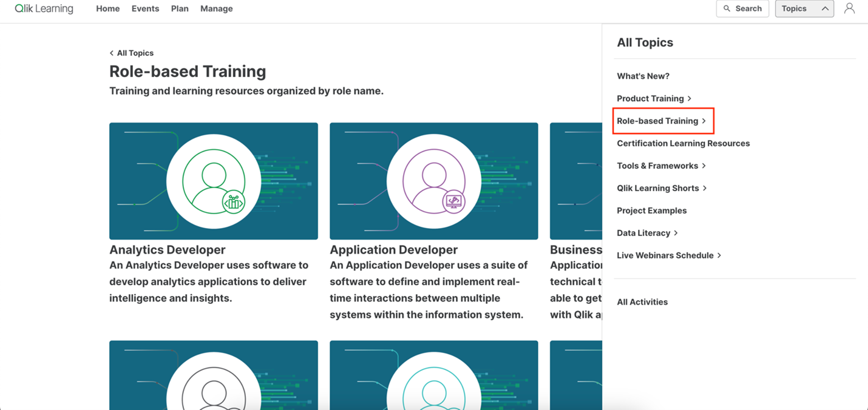Screen dimensions: 868x410
Task: Expand Product Training topic
Action: coord(654,98)
